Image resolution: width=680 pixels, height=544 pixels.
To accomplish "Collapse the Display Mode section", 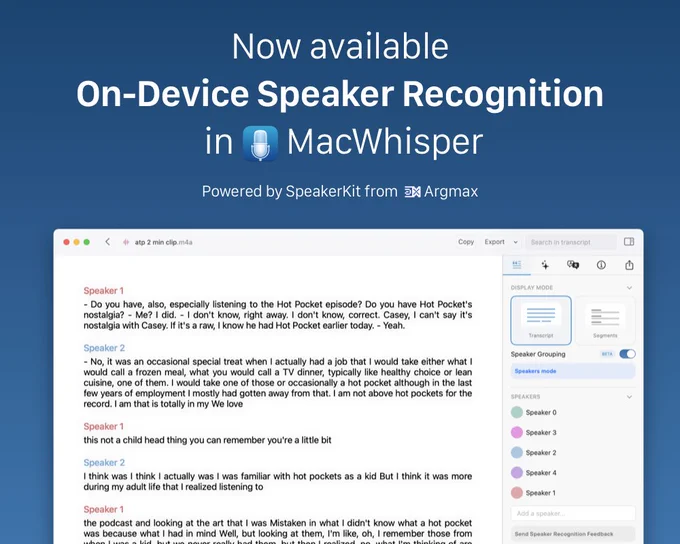I will 629,288.
